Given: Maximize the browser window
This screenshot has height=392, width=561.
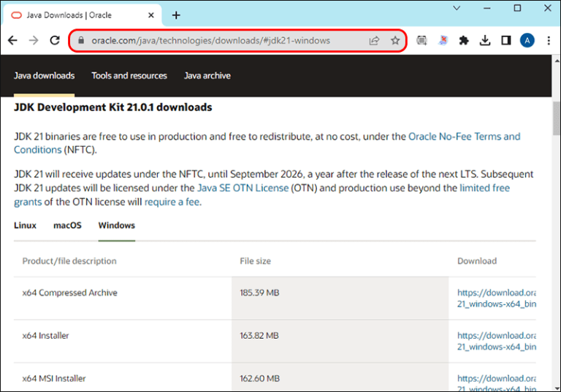Looking at the screenshot, I should pyautogui.click(x=517, y=8).
